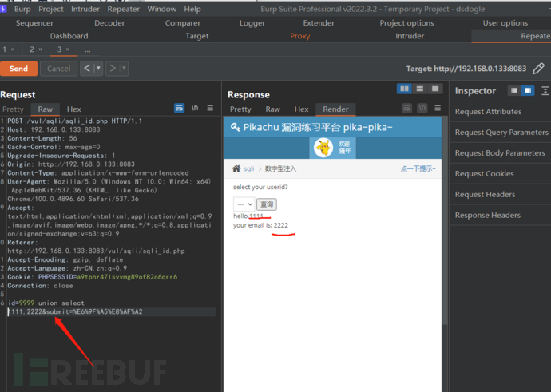The width and height of the screenshot is (551, 392).
Task: Open the User options tab
Action: click(505, 23)
